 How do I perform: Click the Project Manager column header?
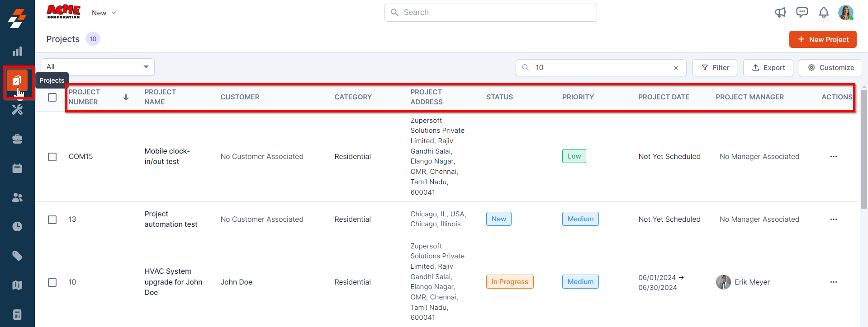(x=749, y=97)
